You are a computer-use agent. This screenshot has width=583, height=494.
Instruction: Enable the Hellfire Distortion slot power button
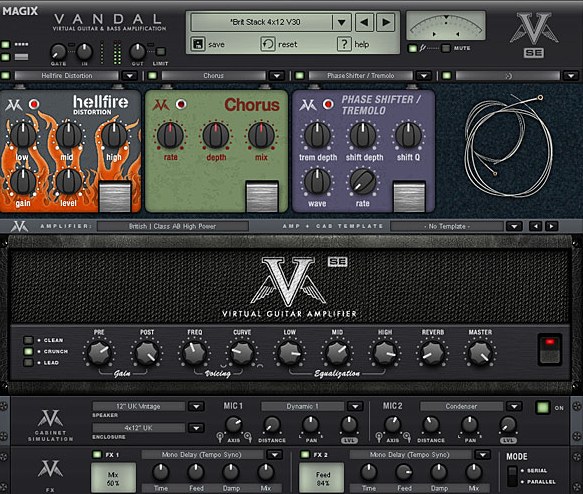(5, 76)
